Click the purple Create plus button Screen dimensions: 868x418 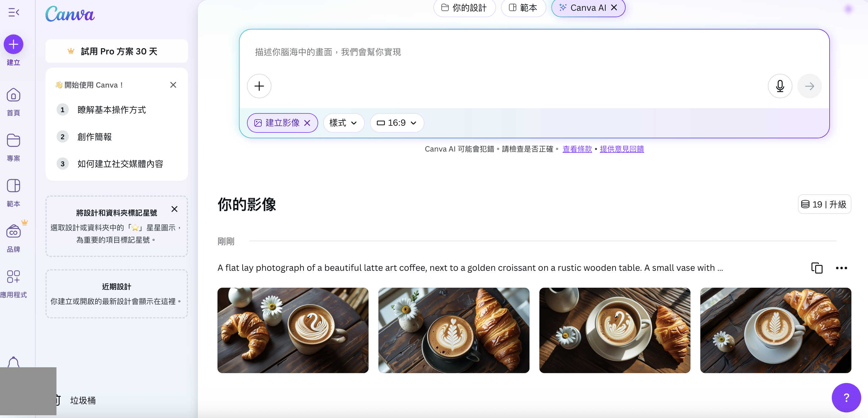point(14,44)
